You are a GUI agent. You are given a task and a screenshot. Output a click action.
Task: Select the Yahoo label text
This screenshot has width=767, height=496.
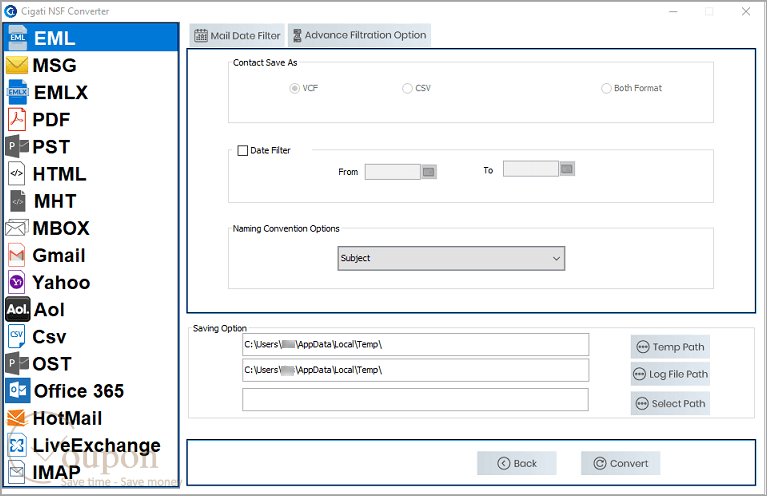coord(61,283)
